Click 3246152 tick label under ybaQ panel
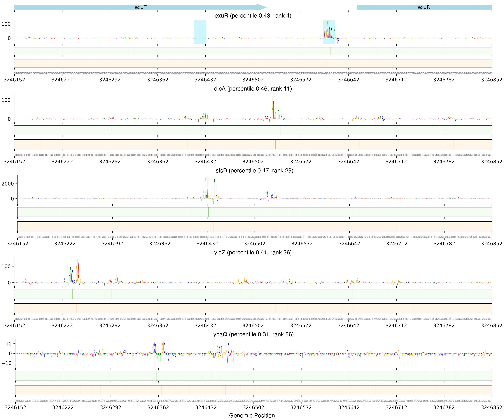 [x=15, y=407]
